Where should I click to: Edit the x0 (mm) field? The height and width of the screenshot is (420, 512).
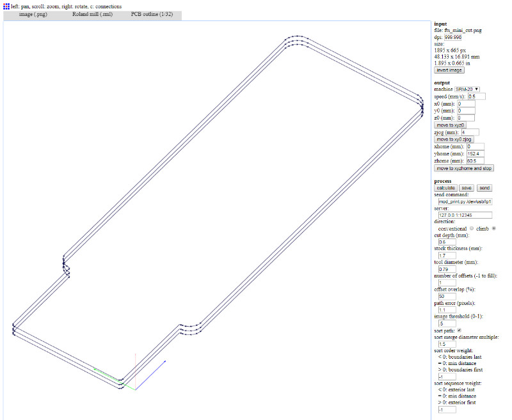point(466,104)
